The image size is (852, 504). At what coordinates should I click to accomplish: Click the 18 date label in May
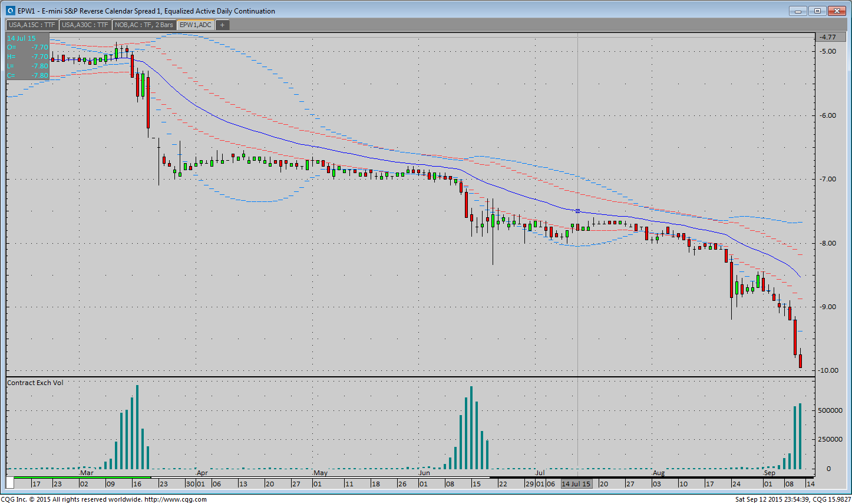pos(375,484)
